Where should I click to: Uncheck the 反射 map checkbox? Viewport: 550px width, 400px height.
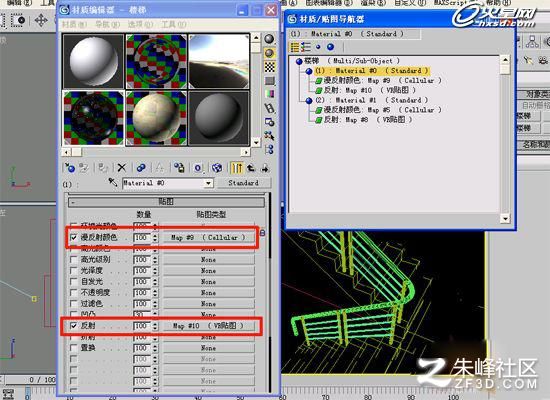[74, 326]
